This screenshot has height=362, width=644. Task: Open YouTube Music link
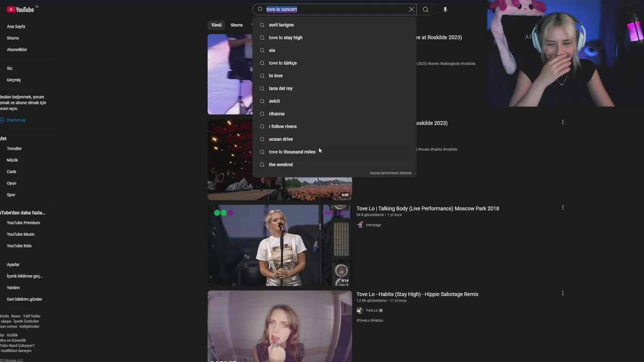click(x=21, y=234)
